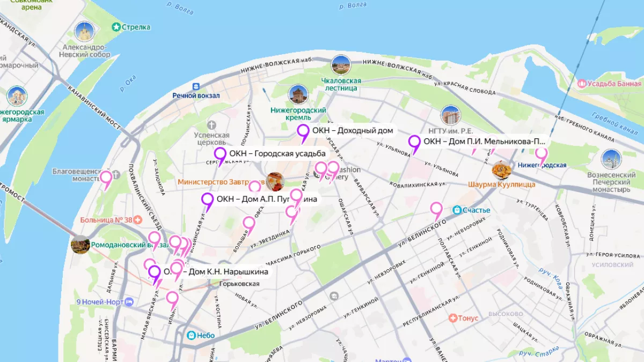Open the Усадьба Банная marker
The width and height of the screenshot is (644, 362).
point(582,84)
